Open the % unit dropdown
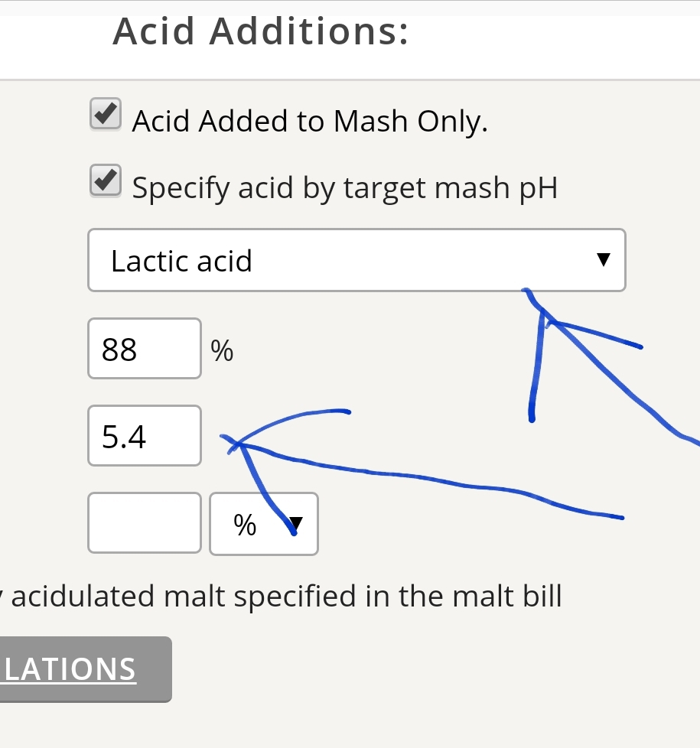This screenshot has height=748, width=700. click(264, 524)
